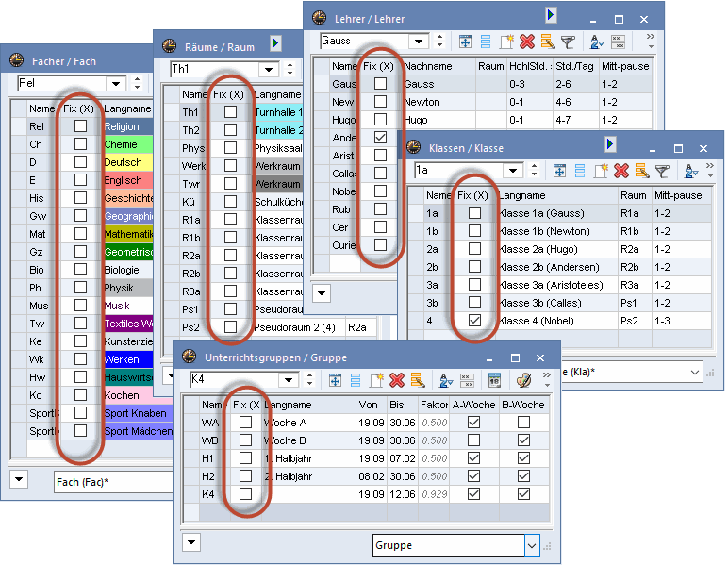Open the 1a dropdown in Klassen window

[513, 171]
